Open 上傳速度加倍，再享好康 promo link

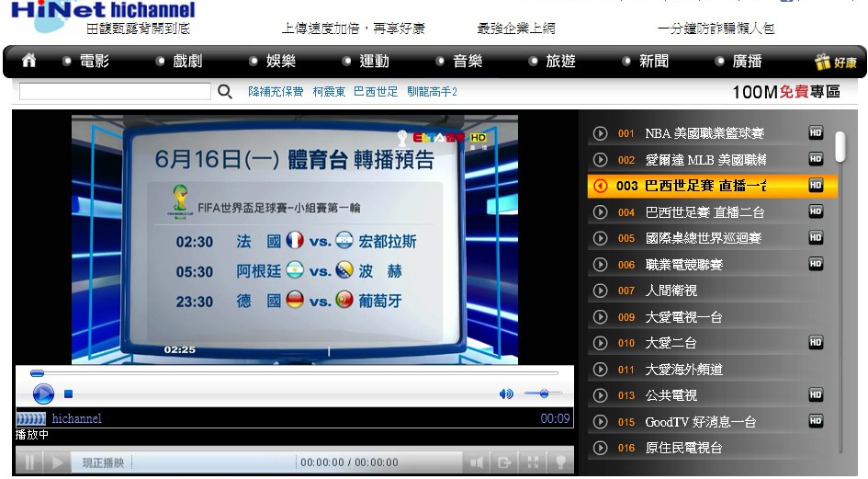click(354, 29)
